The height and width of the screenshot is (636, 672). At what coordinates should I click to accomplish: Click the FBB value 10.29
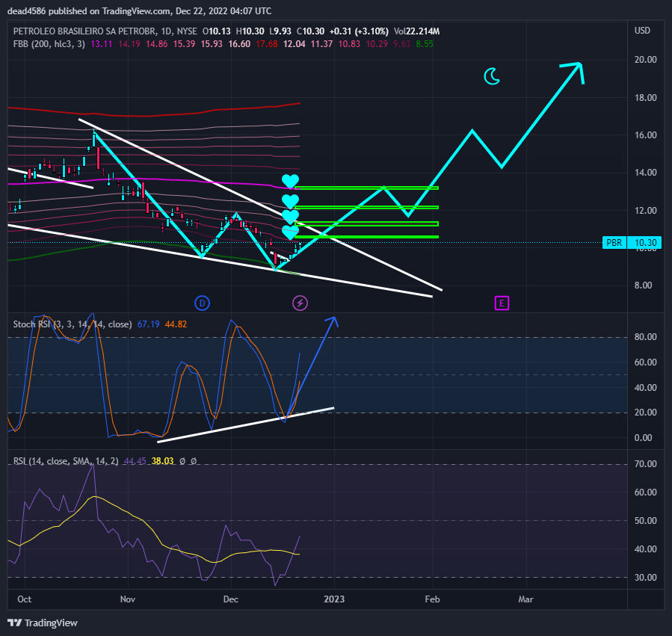pos(376,43)
